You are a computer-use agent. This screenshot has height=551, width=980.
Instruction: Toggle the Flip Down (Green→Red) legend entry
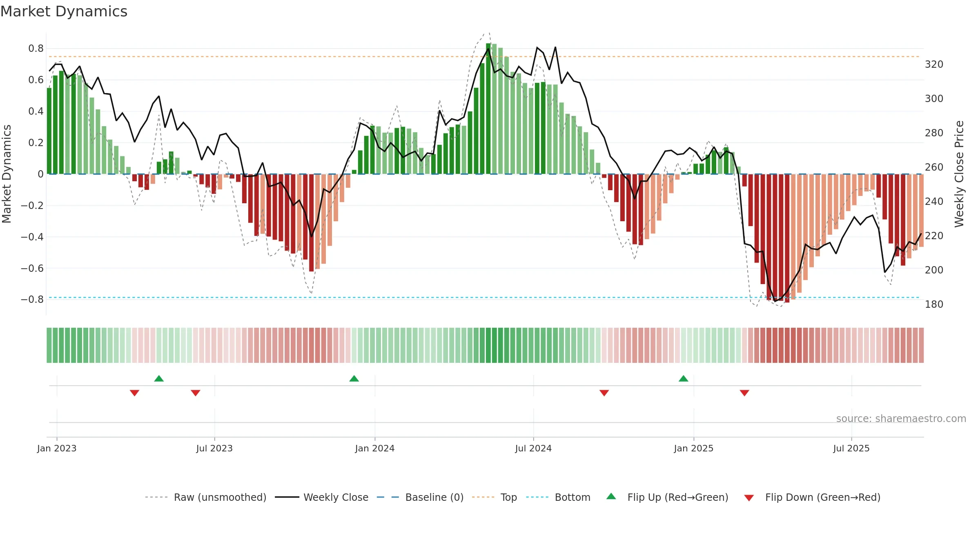[812, 497]
